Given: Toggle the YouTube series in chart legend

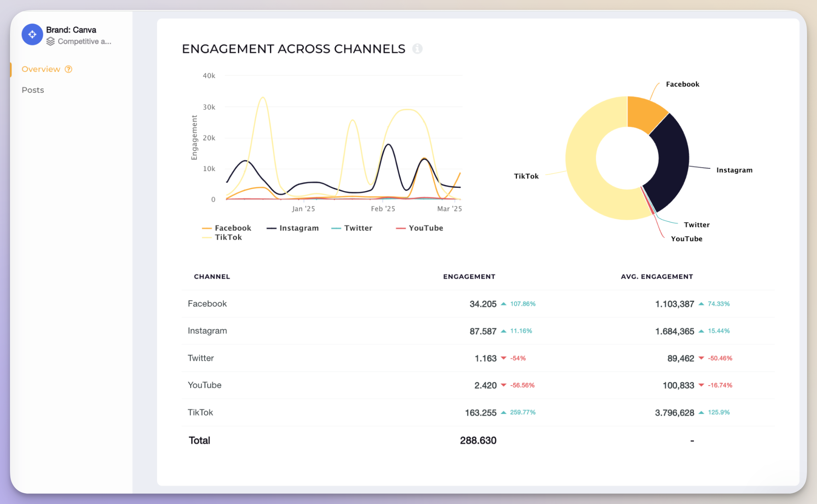Looking at the screenshot, I should [x=419, y=228].
